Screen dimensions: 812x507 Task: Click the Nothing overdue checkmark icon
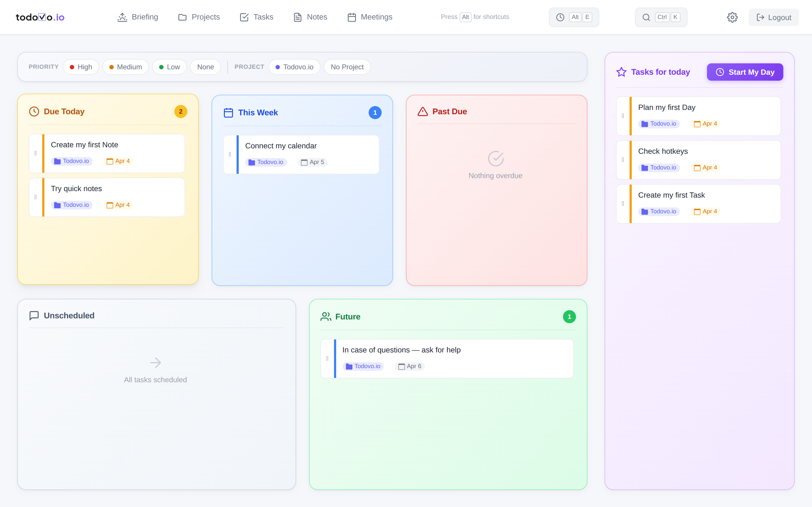click(496, 159)
